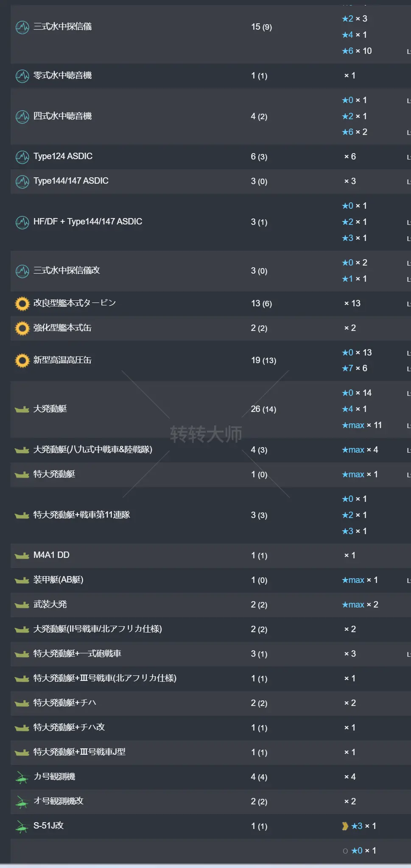The image size is (411, 868).
Task: Click count 19 (13) for 新型高温高圧缶
Action: 263,360
